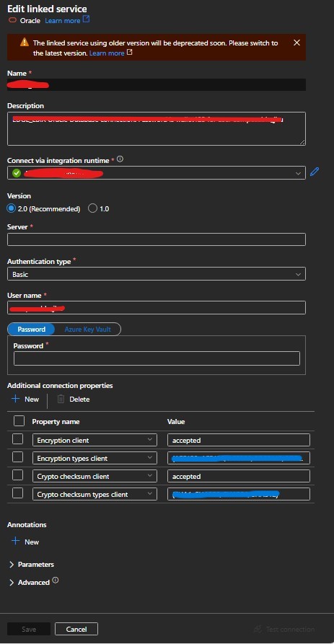The height and width of the screenshot is (644, 334).
Task: Click the Description text area
Action: coord(156,128)
